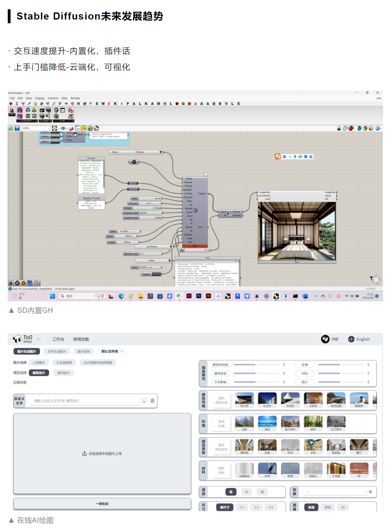Choose the 1:1 size ratio option
This screenshot has width=392, height=532.
point(242,507)
